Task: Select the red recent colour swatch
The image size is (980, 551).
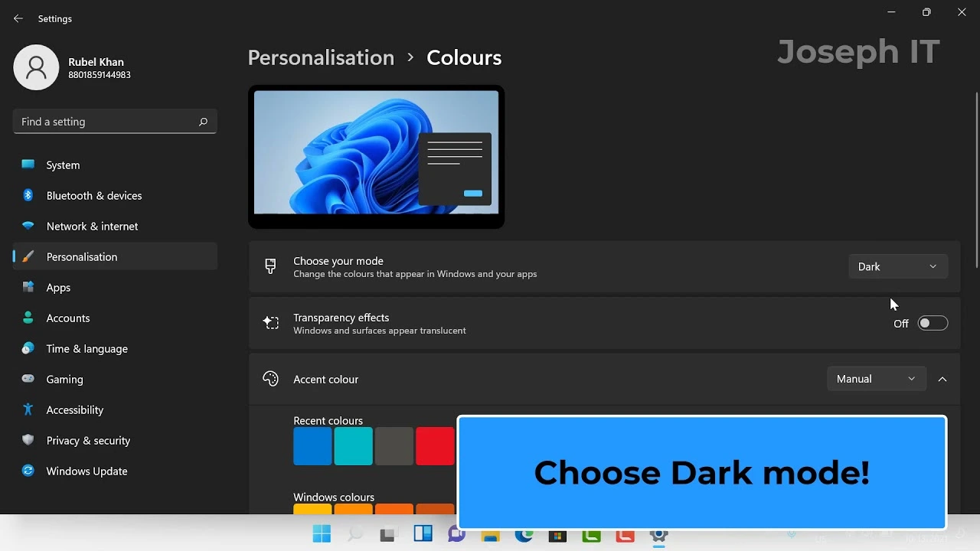Action: click(435, 446)
